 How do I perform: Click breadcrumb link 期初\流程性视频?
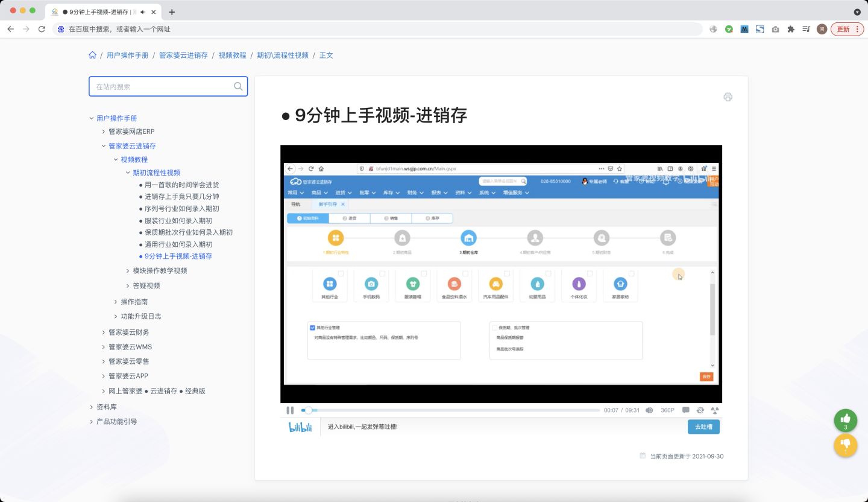click(283, 55)
